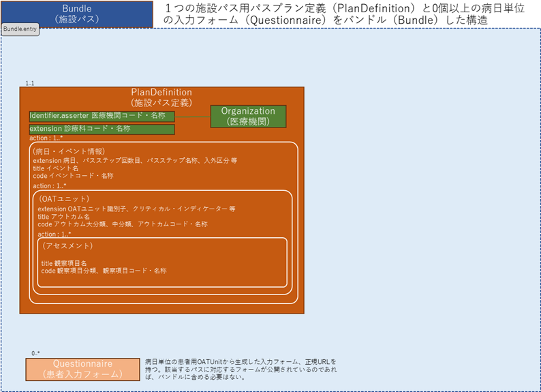The image size is (541, 392).
Task: Select the 'code 観察項目分類、観察項目コード・名称' line
Action: coord(104,271)
